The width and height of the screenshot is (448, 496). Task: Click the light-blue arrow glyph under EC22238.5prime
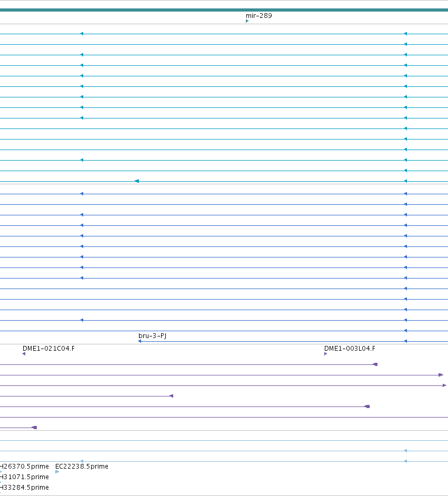pos(57,472)
